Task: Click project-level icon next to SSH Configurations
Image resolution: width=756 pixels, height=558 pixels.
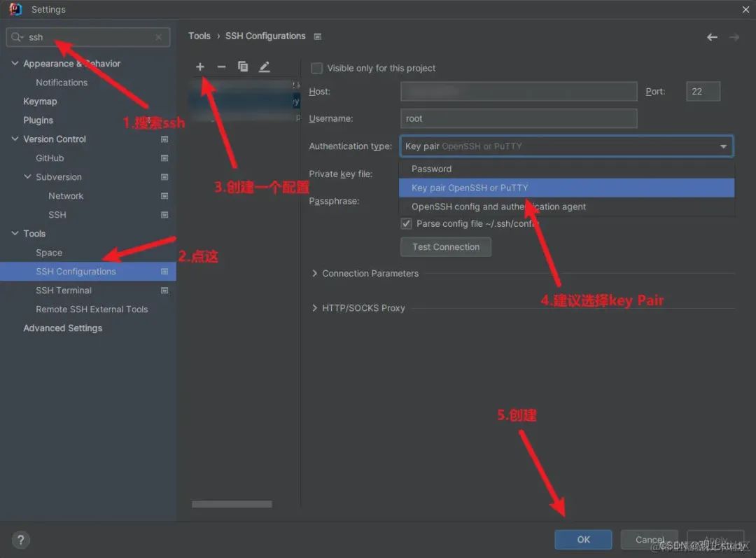Action: click(x=164, y=272)
